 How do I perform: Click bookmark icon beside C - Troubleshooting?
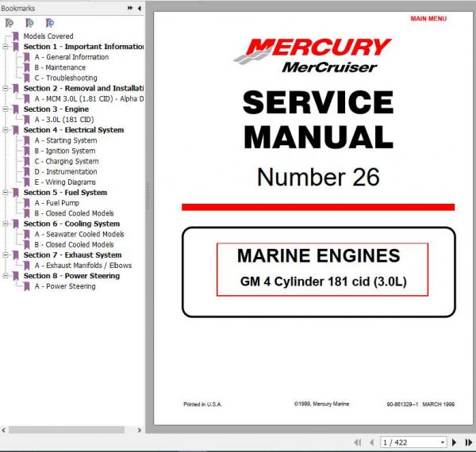coord(27,78)
